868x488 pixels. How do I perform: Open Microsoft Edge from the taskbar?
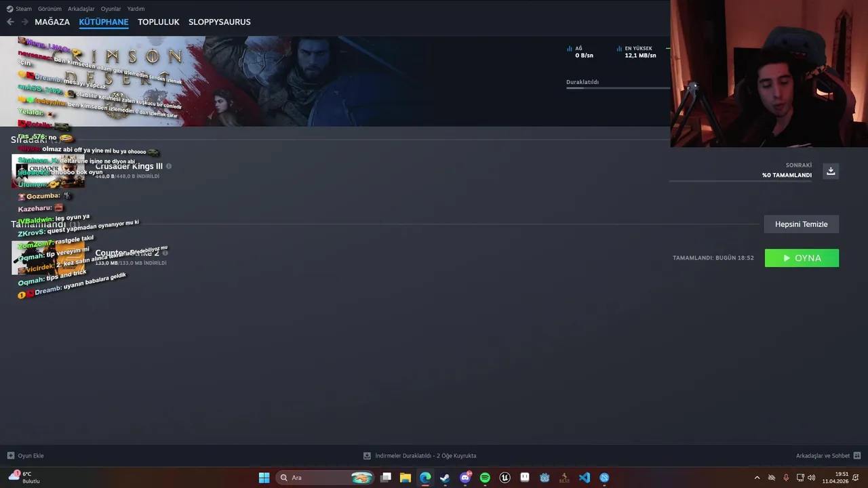[425, 478]
